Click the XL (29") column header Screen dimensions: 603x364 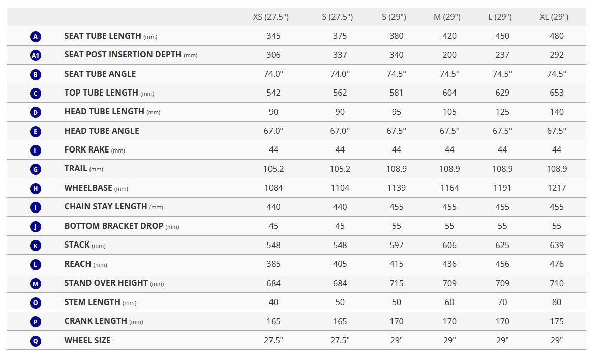pos(554,17)
